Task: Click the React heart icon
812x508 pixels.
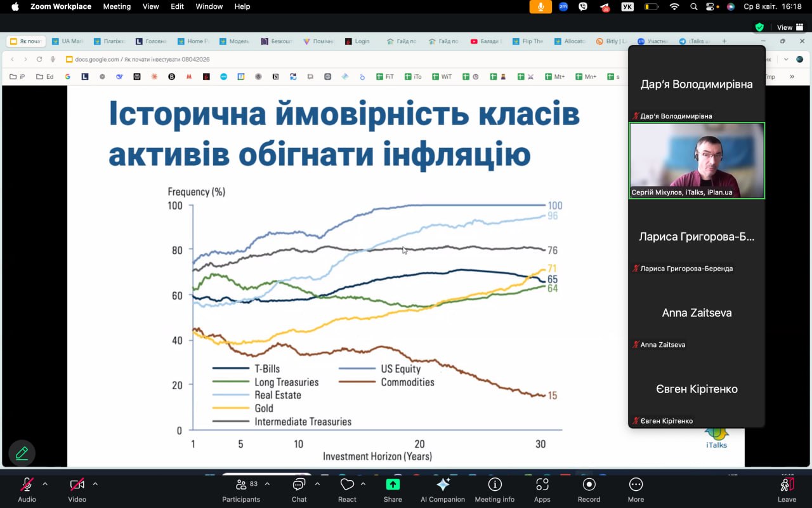Action: (x=347, y=490)
